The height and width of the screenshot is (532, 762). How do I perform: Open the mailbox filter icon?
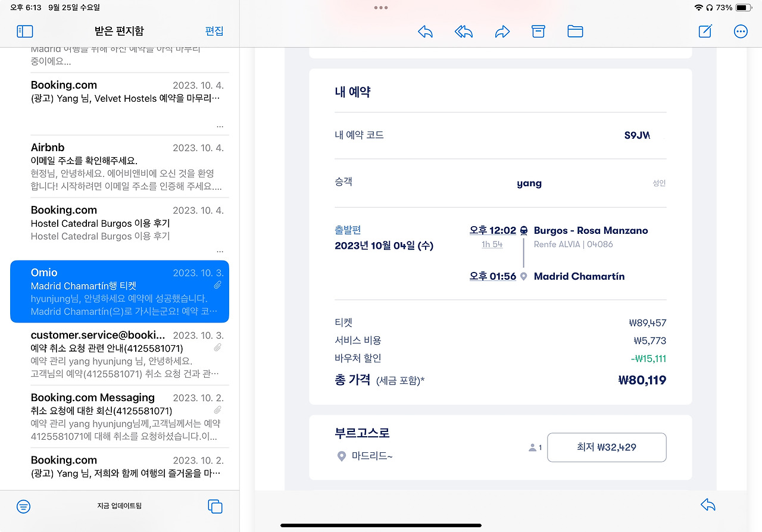click(x=23, y=506)
